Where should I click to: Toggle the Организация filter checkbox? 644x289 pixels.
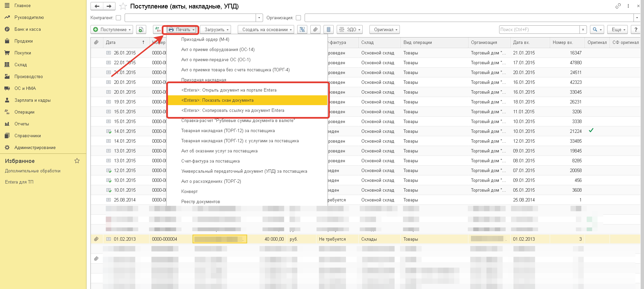[x=298, y=18]
